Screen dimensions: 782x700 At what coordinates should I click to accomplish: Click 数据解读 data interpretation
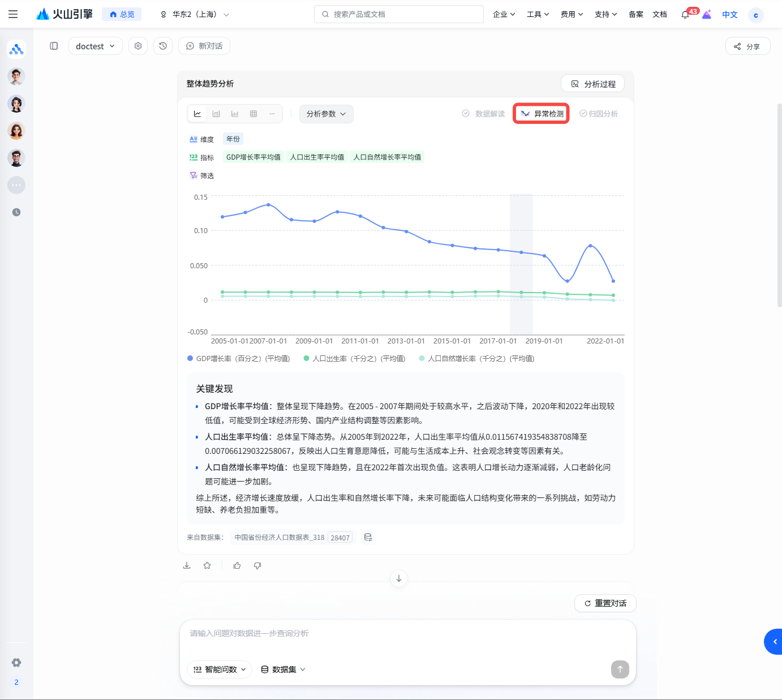click(x=483, y=114)
